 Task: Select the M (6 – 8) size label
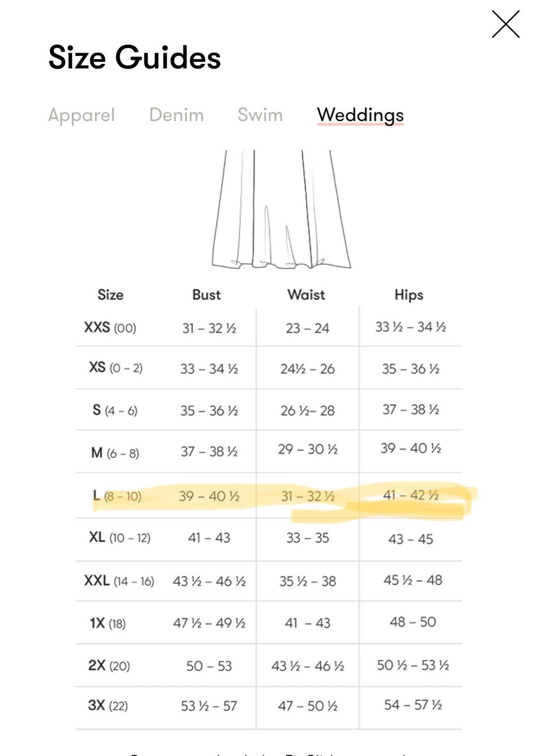[x=115, y=453]
